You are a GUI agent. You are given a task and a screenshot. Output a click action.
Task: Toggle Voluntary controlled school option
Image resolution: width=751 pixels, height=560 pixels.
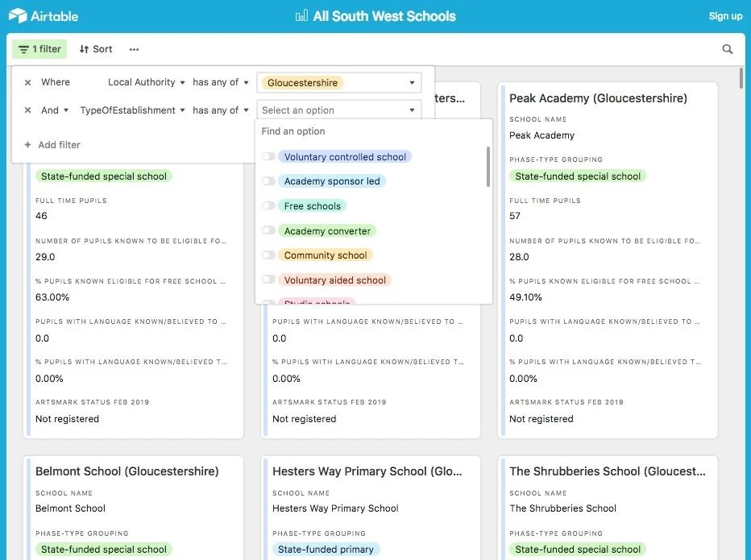[x=268, y=156]
